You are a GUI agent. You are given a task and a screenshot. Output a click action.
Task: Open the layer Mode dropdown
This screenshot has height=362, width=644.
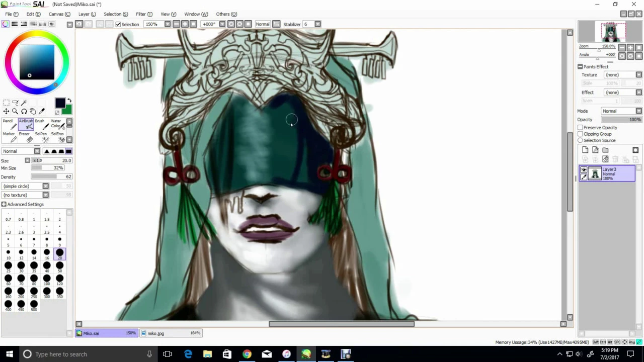[638, 111]
